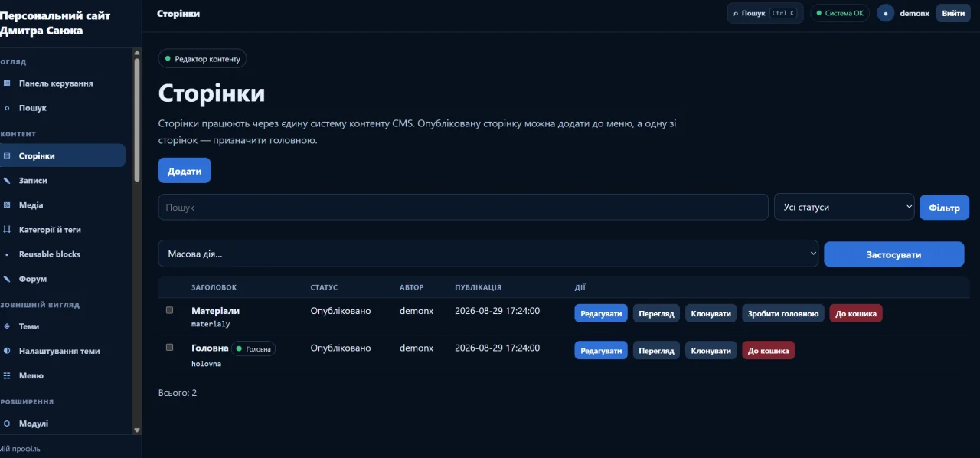Click the Головна page title
Image resolution: width=980 pixels, height=458 pixels.
point(210,348)
